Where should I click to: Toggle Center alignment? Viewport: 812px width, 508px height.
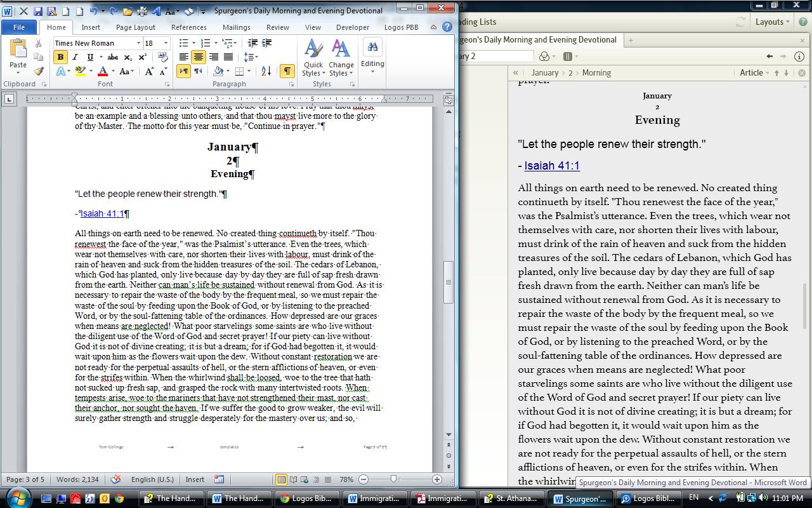pos(199,57)
